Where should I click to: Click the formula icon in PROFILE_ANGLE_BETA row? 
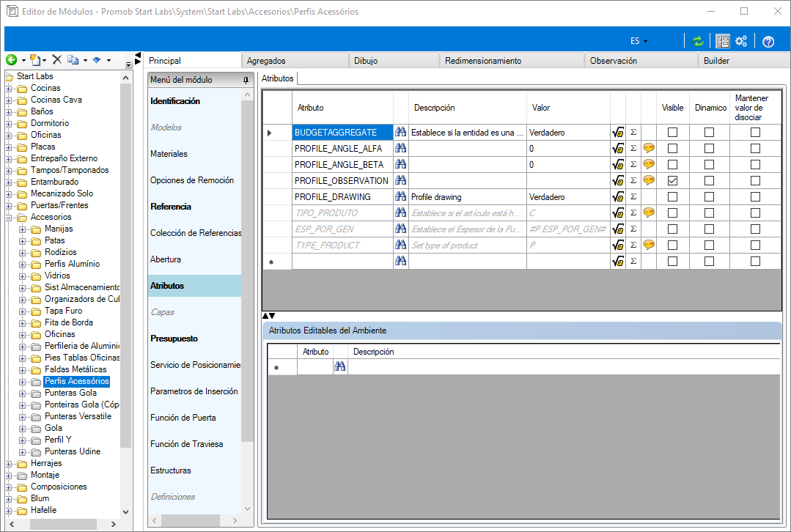(618, 165)
